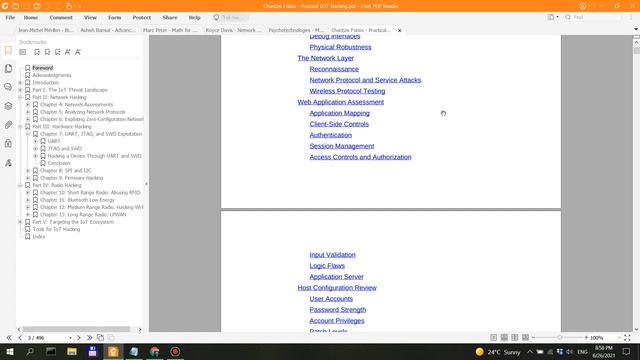Screen dimensions: 640x360
Task: Open the page number dropdown
Action: 70,338
